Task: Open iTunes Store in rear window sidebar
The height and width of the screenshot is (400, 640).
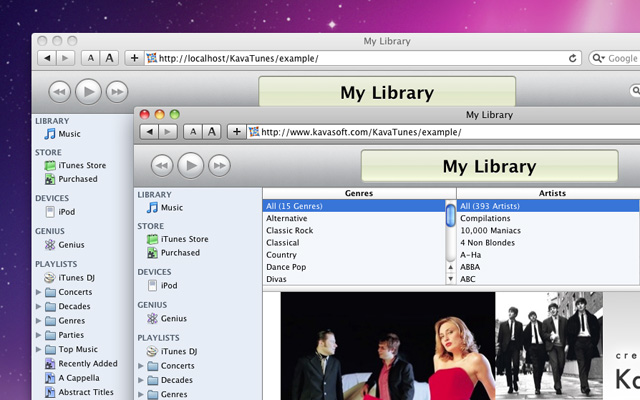Action: (76, 165)
